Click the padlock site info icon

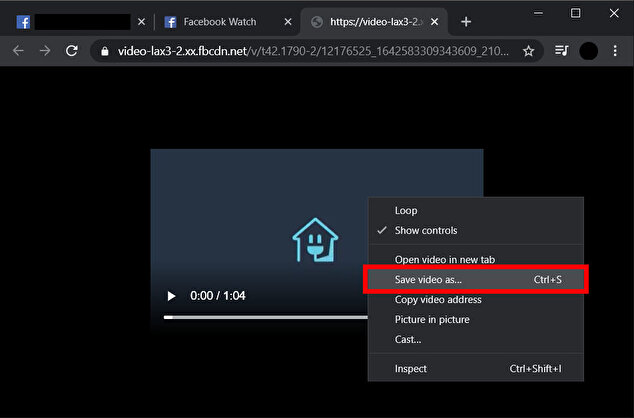pyautogui.click(x=103, y=51)
